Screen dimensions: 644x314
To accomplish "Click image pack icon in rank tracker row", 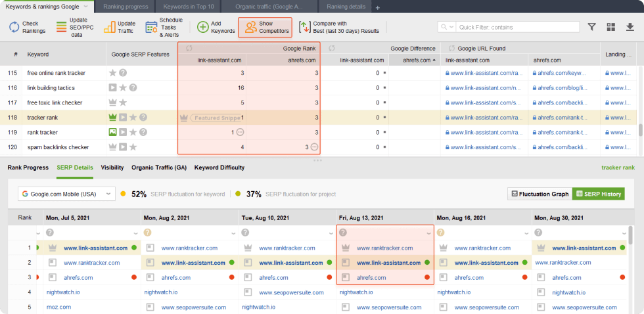I will click(112, 132).
